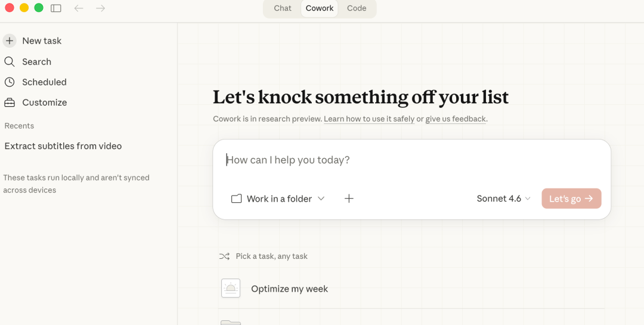Click the shuffle icon beside Pick a task
Viewport: 644px width, 325px height.
[224, 256]
